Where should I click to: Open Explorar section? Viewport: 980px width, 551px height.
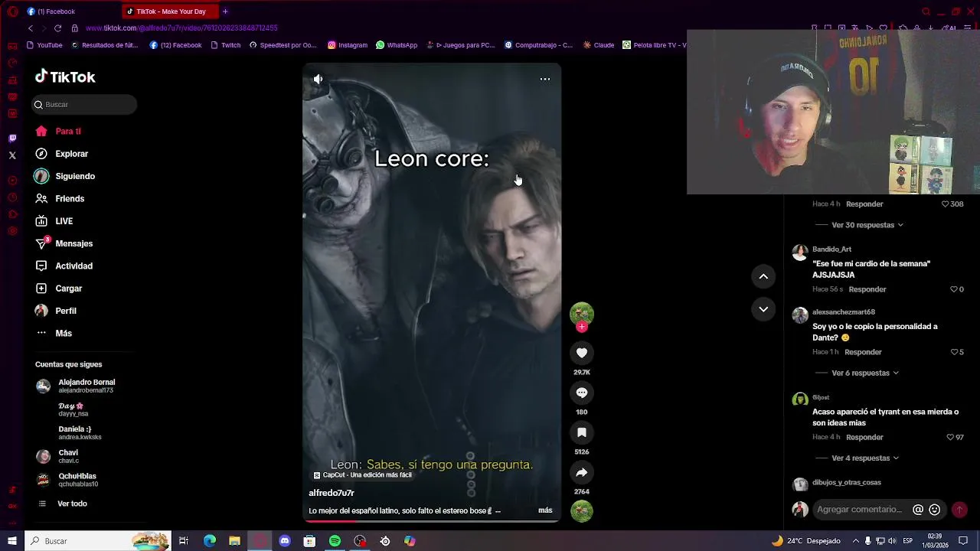tap(61, 154)
